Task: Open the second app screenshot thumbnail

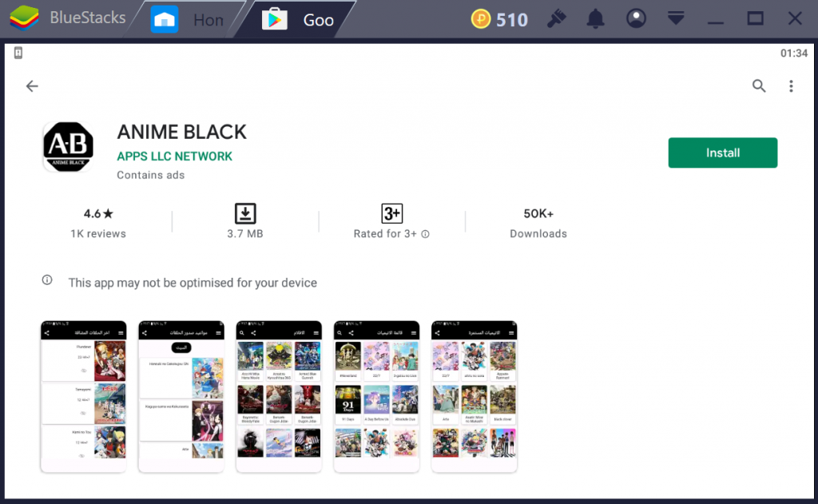Action: [x=181, y=396]
